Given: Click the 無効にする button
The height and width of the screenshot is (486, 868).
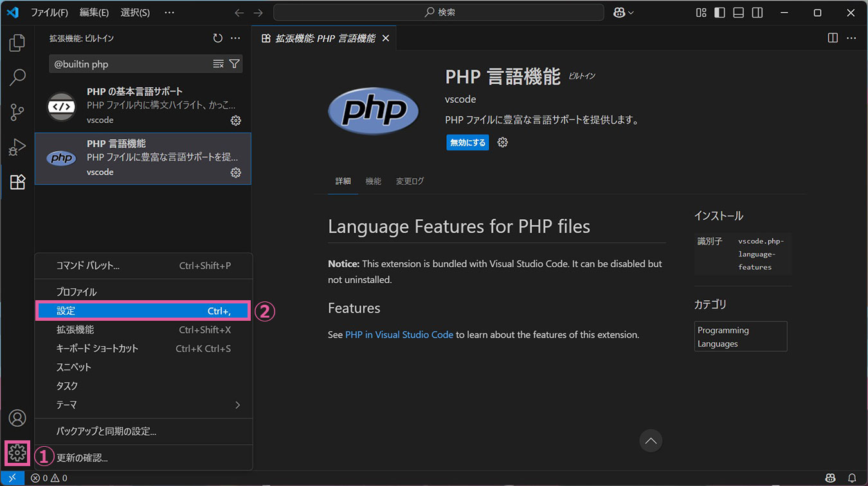Looking at the screenshot, I should point(467,142).
